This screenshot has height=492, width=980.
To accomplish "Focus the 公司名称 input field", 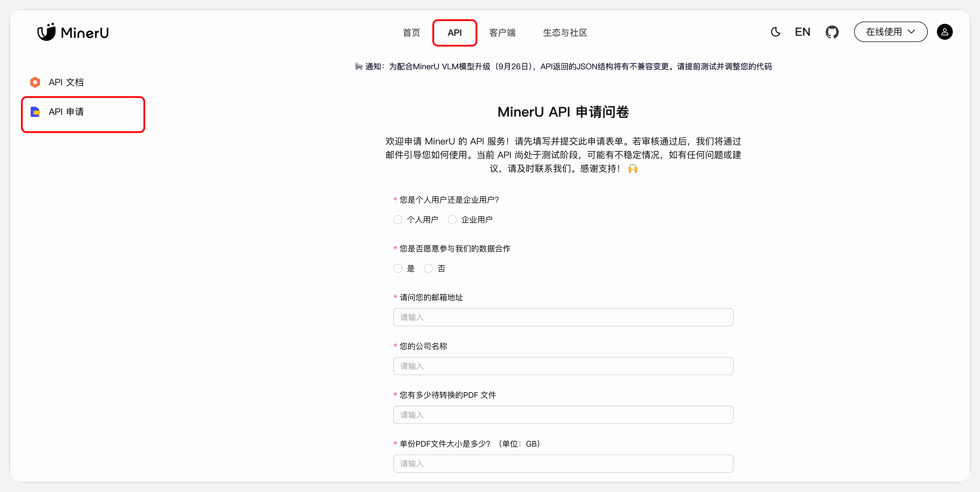I will click(x=563, y=366).
